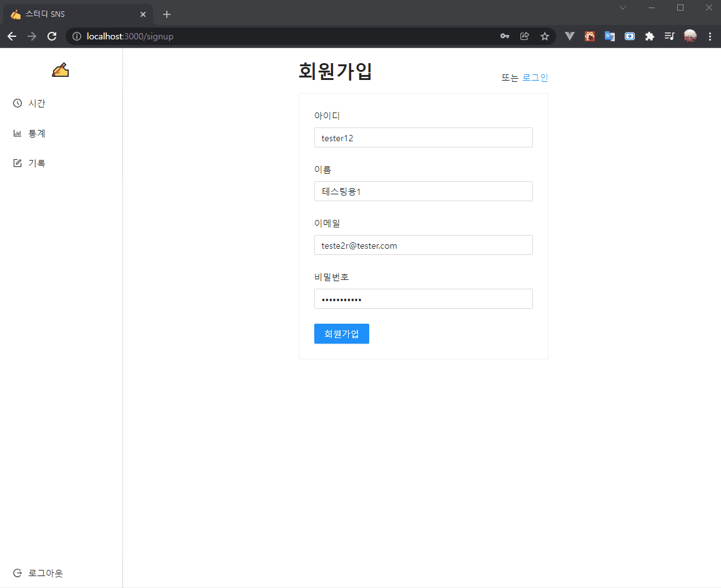This screenshot has height=588, width=721.
Task: Open a new browser tab
Action: [167, 14]
